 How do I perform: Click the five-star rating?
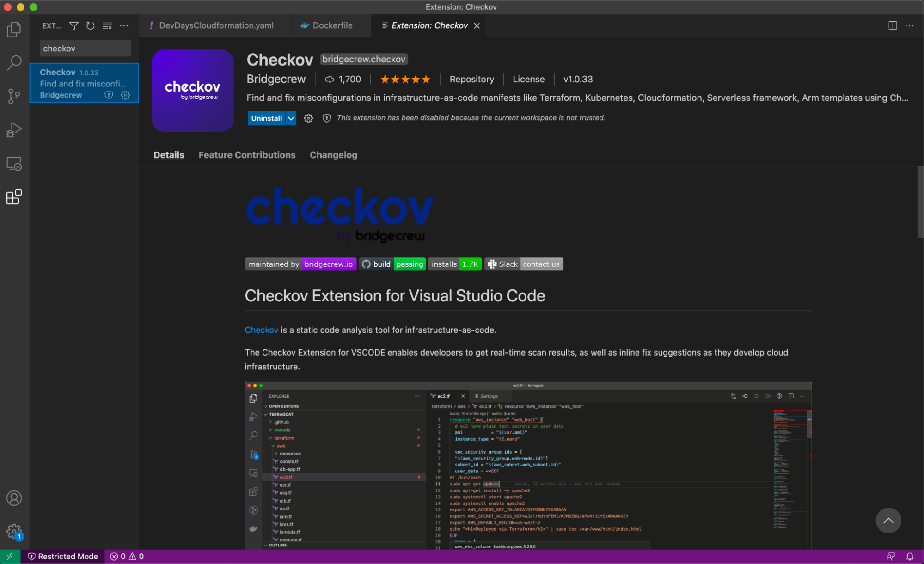click(x=405, y=80)
